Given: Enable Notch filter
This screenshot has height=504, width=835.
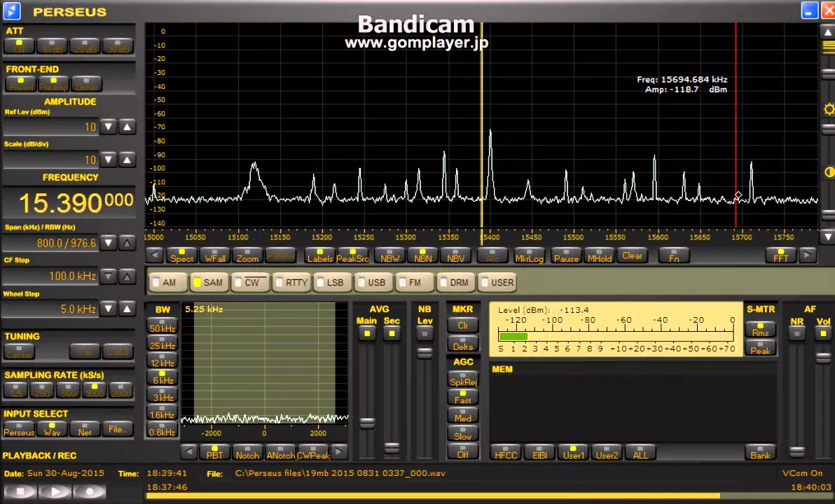Looking at the screenshot, I should click(x=247, y=452).
